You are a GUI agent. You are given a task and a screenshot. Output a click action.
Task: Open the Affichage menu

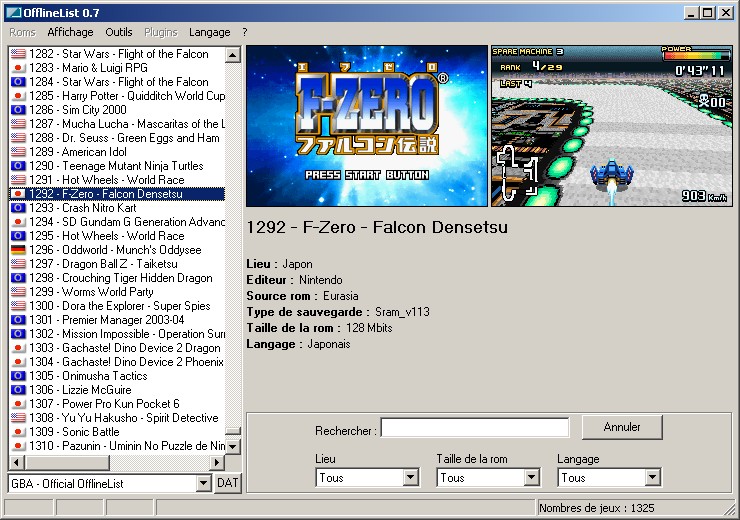click(70, 32)
